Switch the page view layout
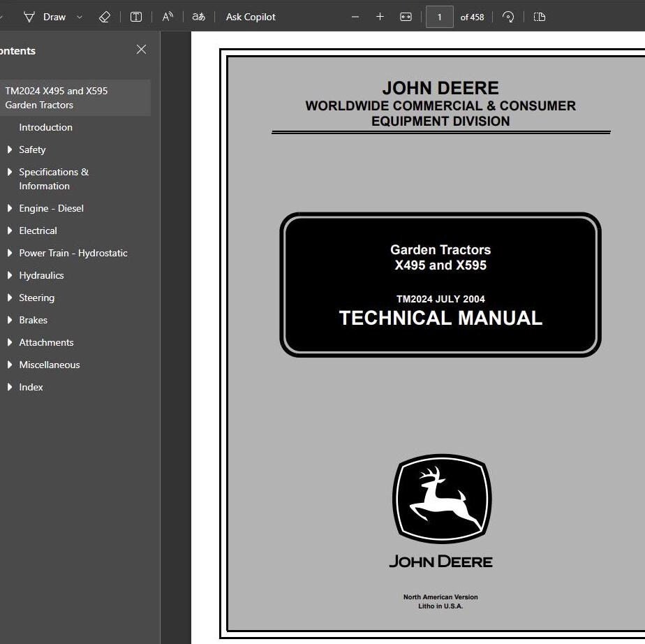The height and width of the screenshot is (644, 645). [x=539, y=17]
